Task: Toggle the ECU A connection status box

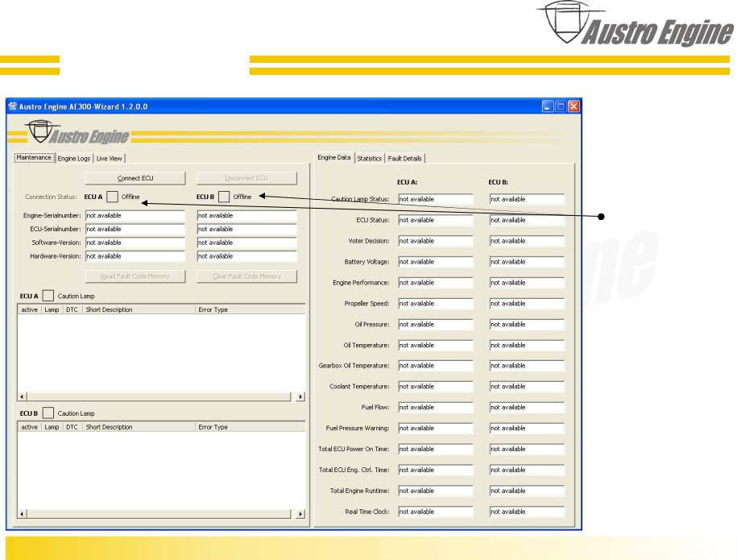Action: tap(112, 197)
